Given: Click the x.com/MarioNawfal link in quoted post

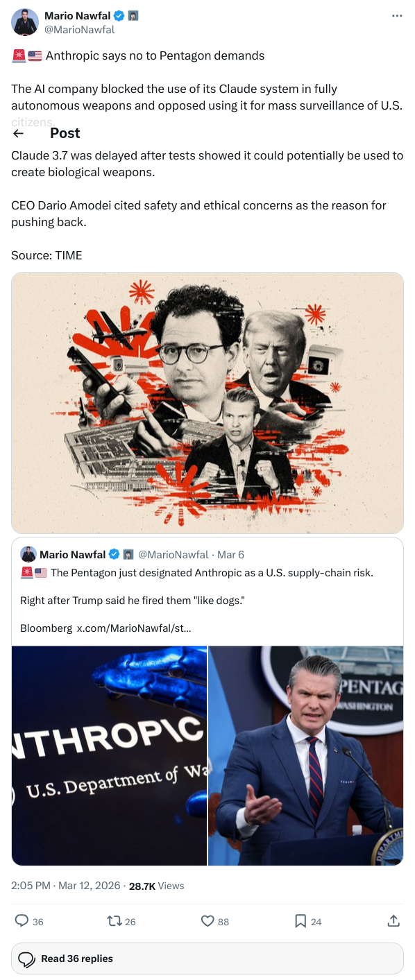Looking at the screenshot, I should tap(134, 628).
